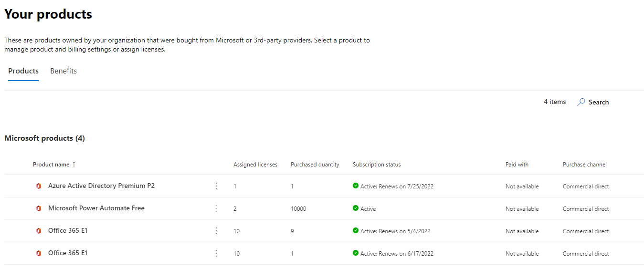
Task: Click the green status icon beside Azure AD Premium P2
Action: coord(355,186)
